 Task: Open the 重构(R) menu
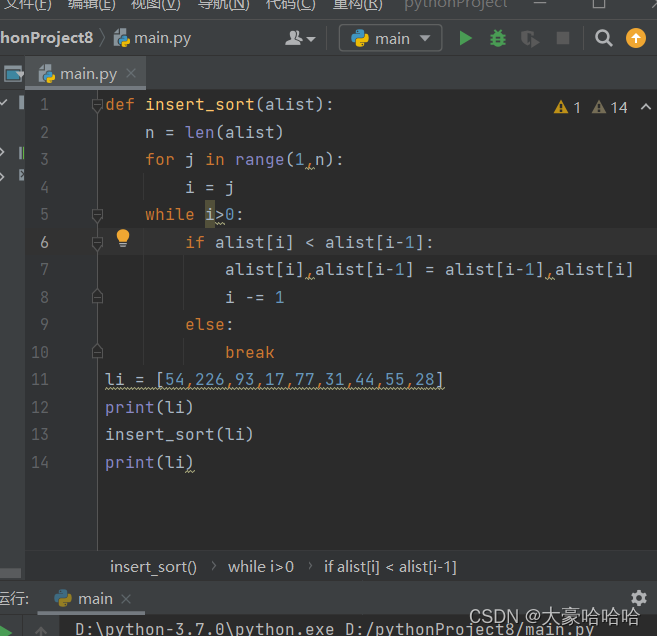(357, 5)
